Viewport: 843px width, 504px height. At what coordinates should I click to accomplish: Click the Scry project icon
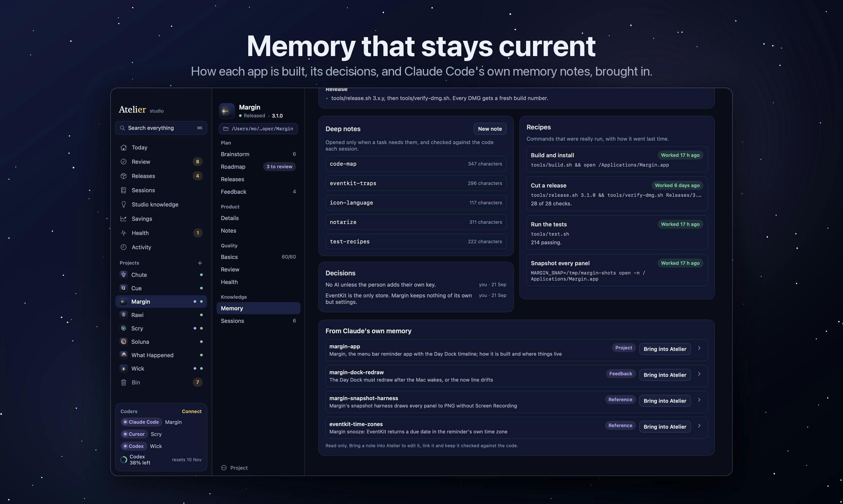[x=124, y=328]
